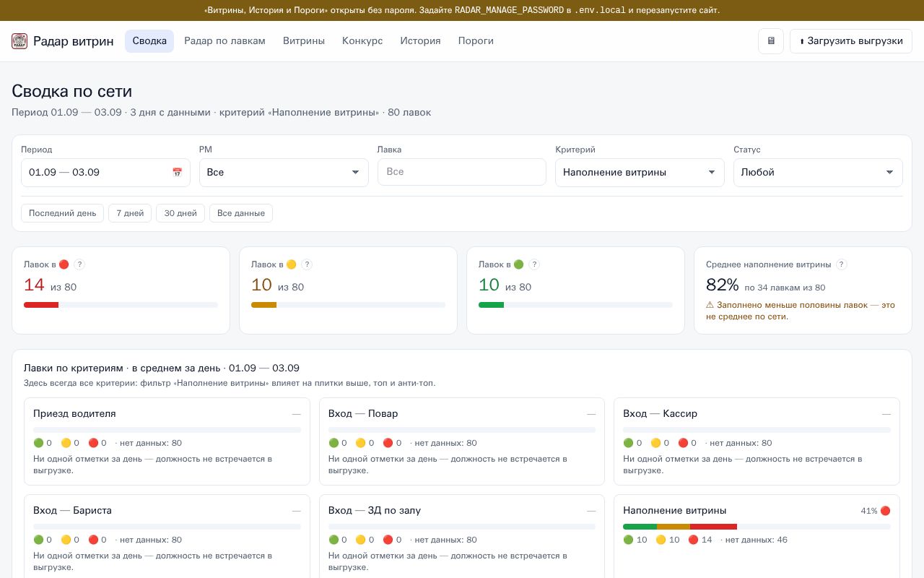924x578 pixels.
Task: Switch to Радар по лавкам tab
Action: 225,41
